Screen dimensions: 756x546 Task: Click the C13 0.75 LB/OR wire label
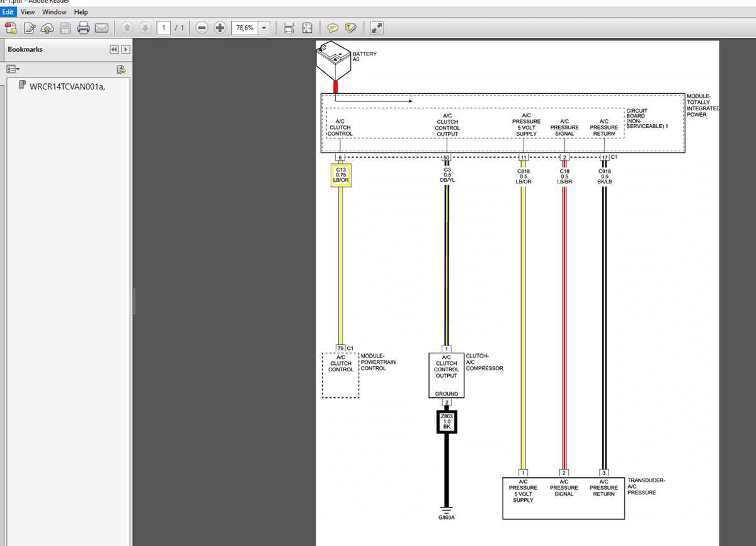point(341,175)
